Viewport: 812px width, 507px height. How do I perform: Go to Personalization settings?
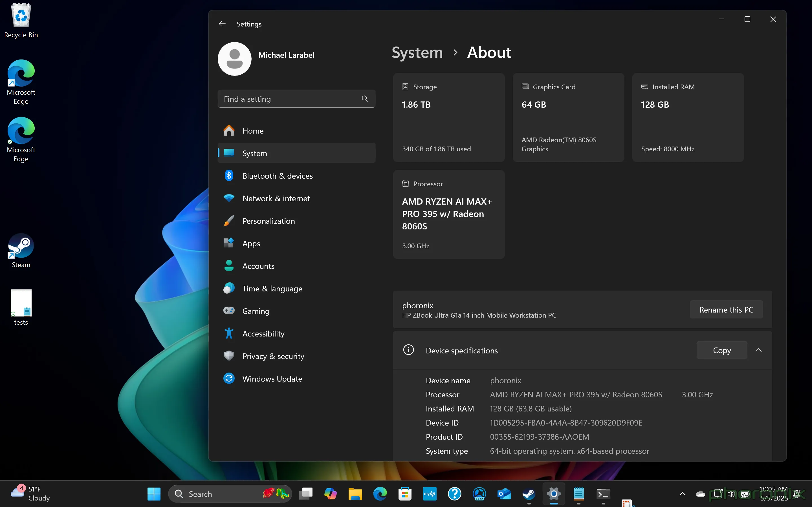pyautogui.click(x=269, y=221)
